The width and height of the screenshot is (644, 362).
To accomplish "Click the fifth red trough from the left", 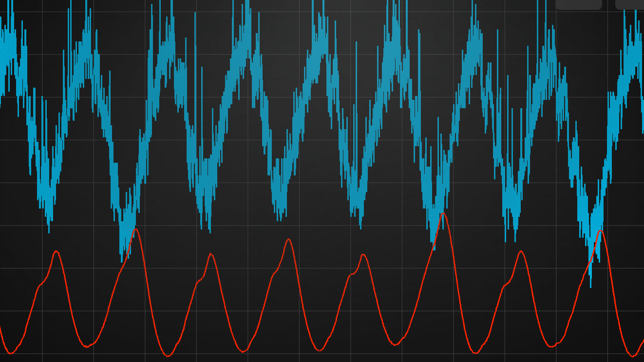I will 320,350.
